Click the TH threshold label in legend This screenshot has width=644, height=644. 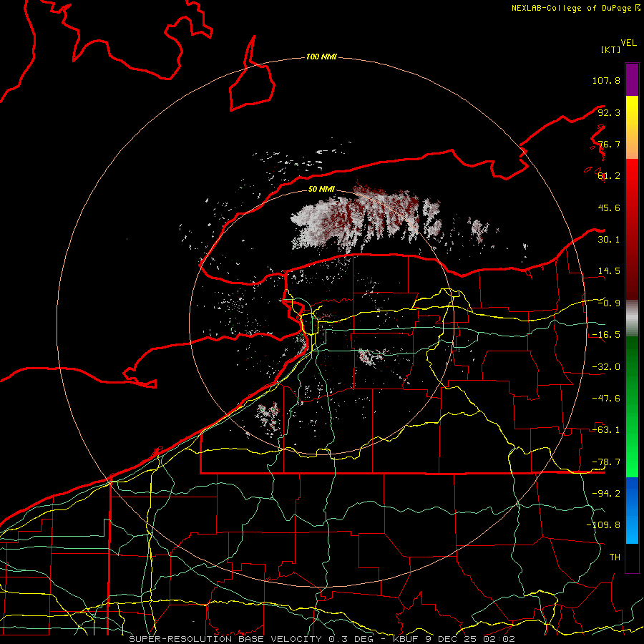pyautogui.click(x=615, y=557)
